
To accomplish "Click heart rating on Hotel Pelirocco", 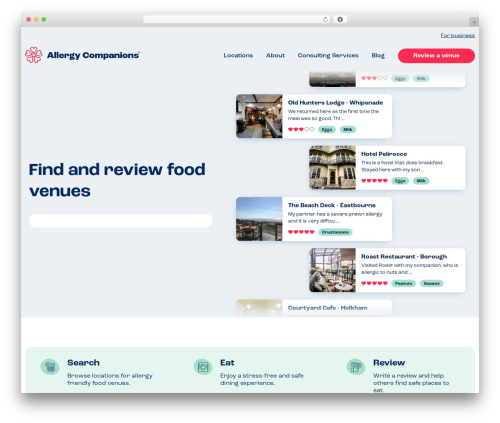I will pyautogui.click(x=374, y=181).
